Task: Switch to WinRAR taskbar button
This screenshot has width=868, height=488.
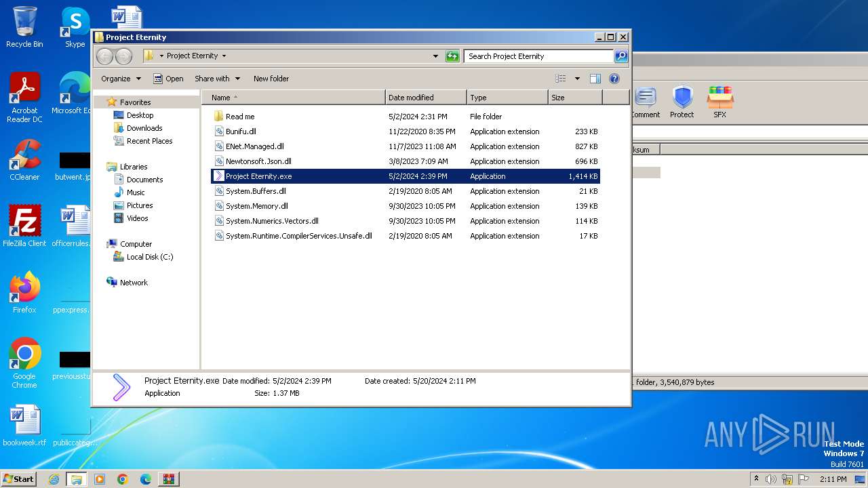Action: (x=168, y=479)
